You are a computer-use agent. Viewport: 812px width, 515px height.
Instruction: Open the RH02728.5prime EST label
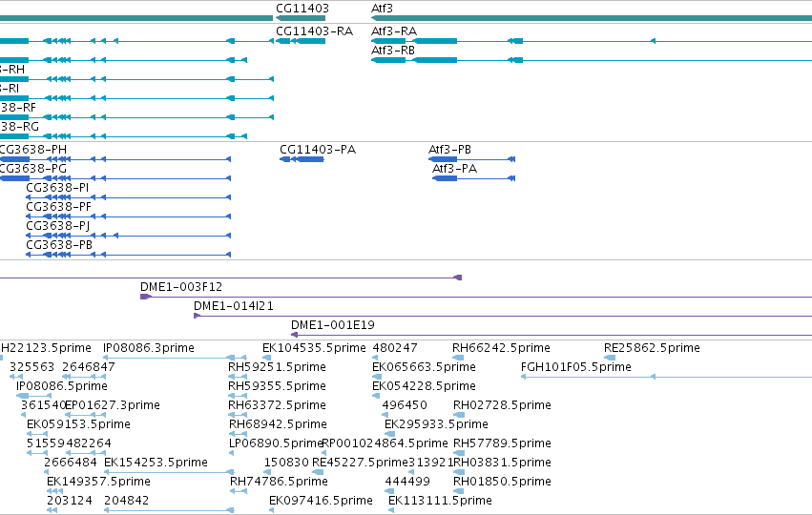(502, 405)
